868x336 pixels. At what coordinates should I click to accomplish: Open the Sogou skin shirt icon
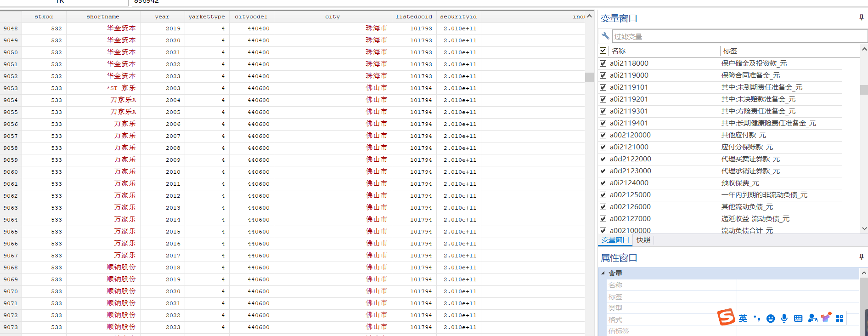(826, 318)
